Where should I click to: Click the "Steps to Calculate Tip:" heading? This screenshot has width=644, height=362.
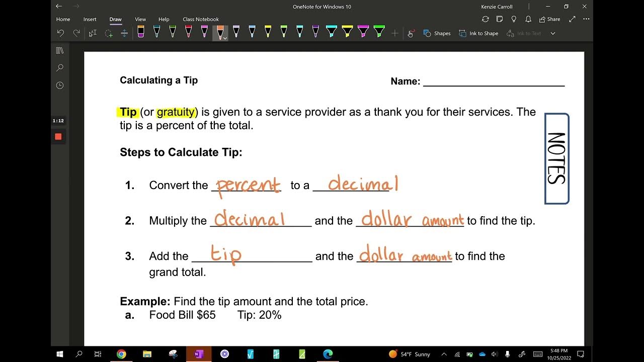pyautogui.click(x=181, y=152)
